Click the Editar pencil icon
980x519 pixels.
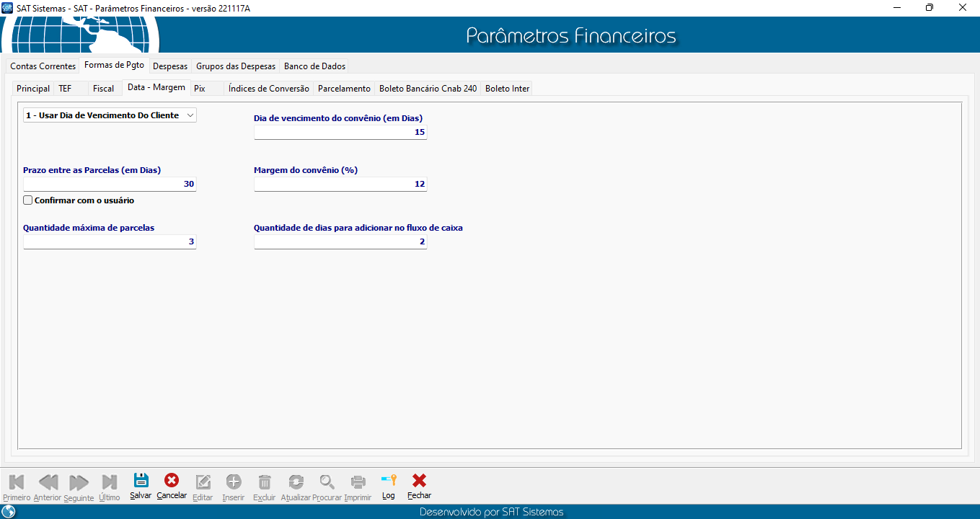tap(203, 482)
